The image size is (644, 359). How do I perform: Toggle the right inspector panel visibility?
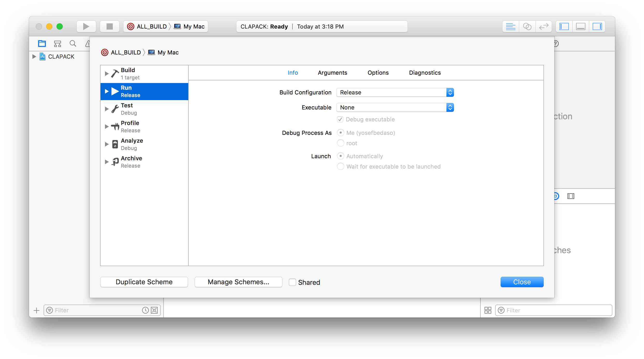pyautogui.click(x=597, y=26)
